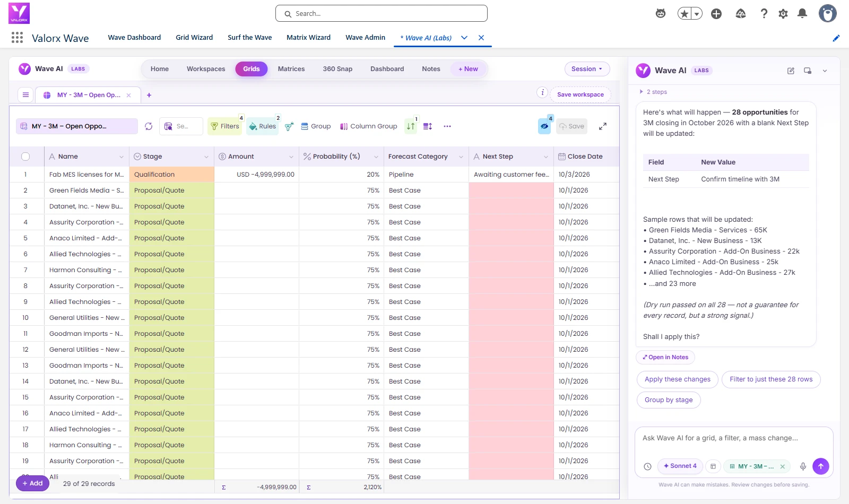Open the Wave Dashboard tab
This screenshot has width=849, height=504.
134,38
